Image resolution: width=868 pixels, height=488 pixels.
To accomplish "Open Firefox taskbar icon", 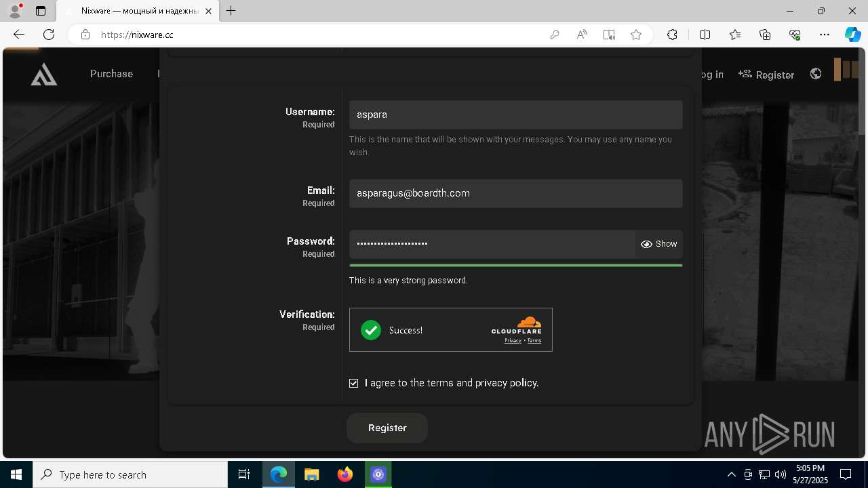I will click(x=345, y=474).
